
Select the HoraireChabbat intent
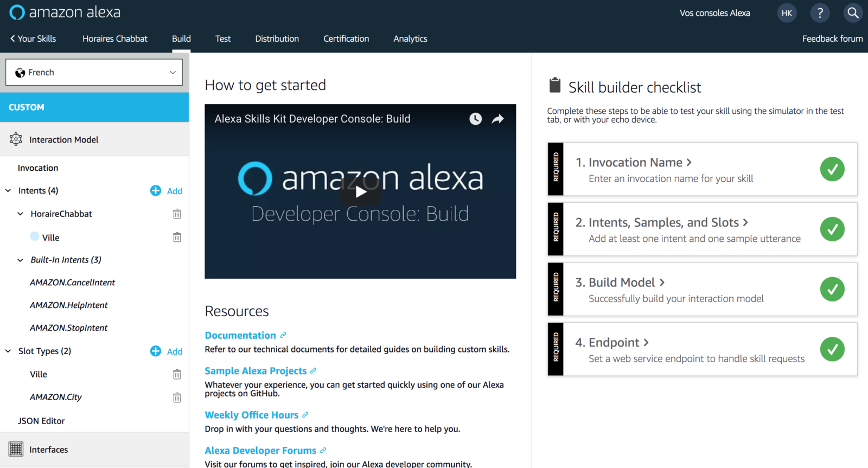point(61,214)
